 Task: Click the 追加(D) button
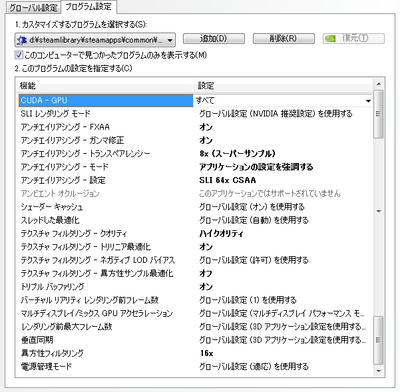click(x=214, y=38)
